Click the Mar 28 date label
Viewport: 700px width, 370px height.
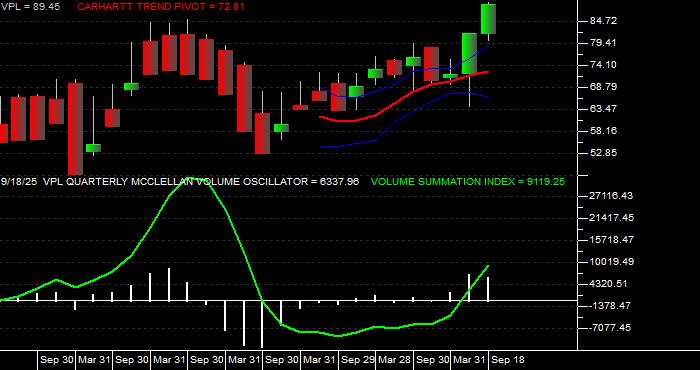[x=395, y=360]
